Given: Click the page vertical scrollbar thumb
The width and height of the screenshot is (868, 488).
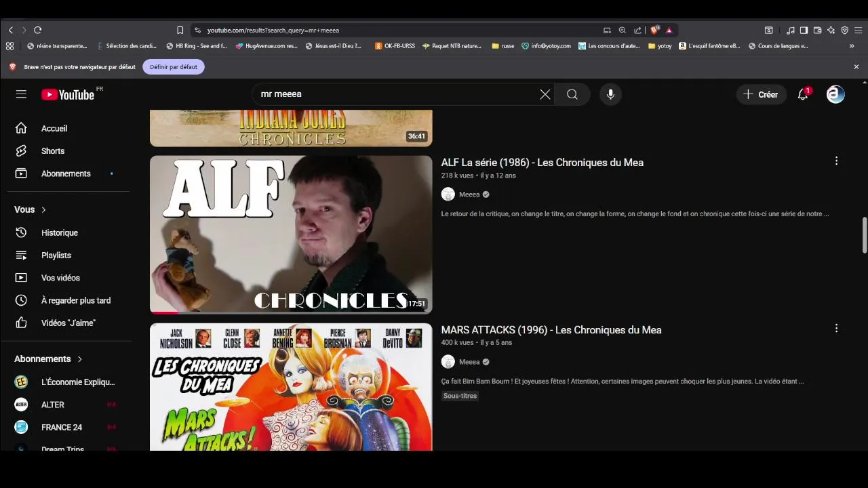Looking at the screenshot, I should [864, 235].
